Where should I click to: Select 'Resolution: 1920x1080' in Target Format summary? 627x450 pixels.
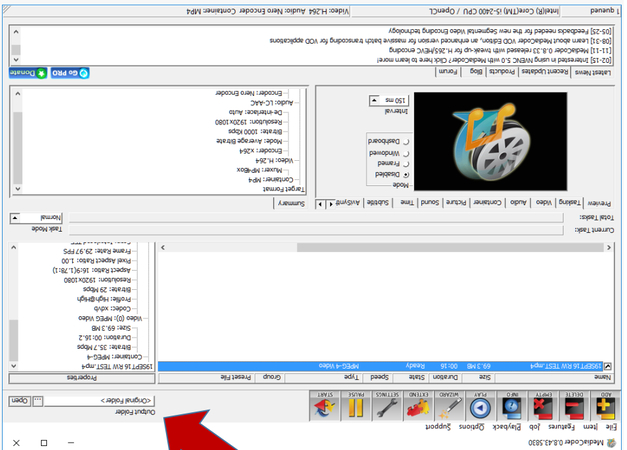click(x=248, y=122)
